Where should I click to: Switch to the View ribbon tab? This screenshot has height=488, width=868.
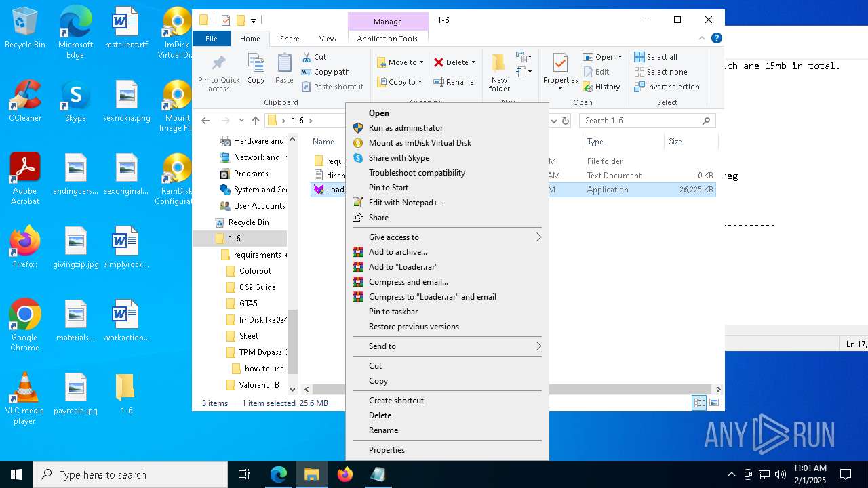[328, 39]
